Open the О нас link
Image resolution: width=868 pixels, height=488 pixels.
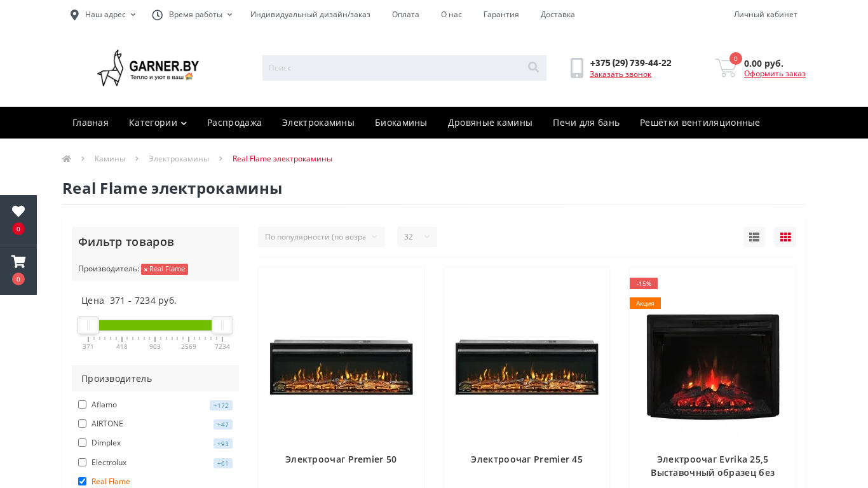coord(451,15)
